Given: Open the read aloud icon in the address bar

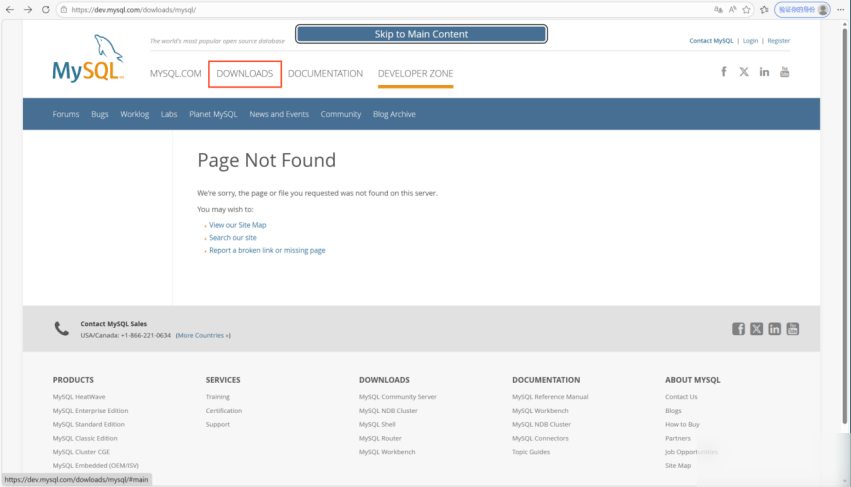Looking at the screenshot, I should (x=733, y=10).
